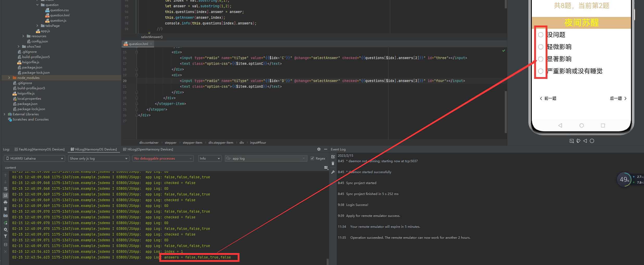Image resolution: width=644 pixels, height=265 pixels.
Task: Expand the node_modules folder
Action: point(9,78)
